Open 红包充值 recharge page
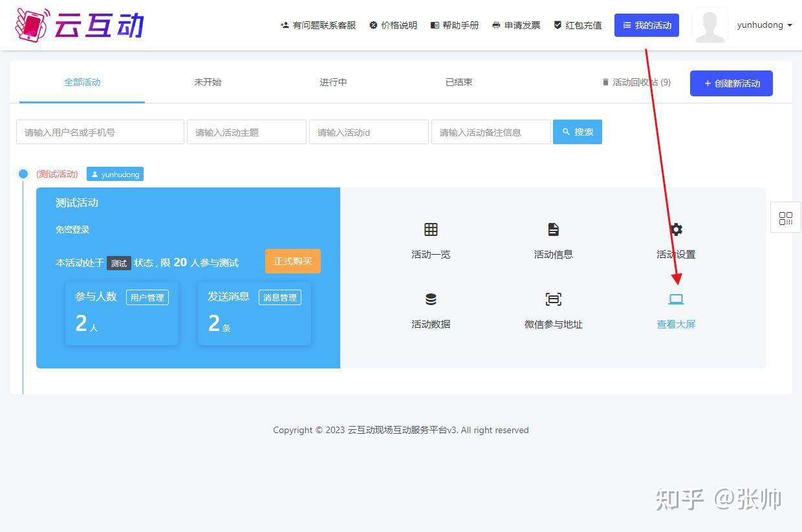Viewport: 802px width, 532px height. point(576,25)
